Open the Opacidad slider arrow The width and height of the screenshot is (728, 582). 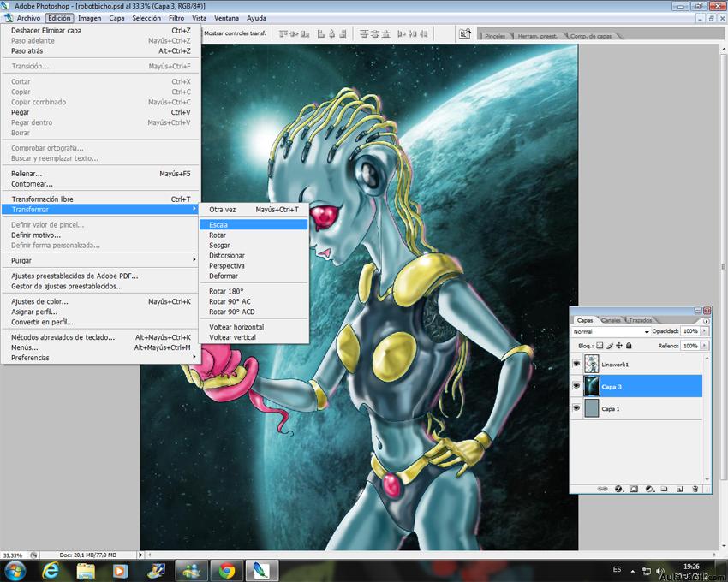704,331
